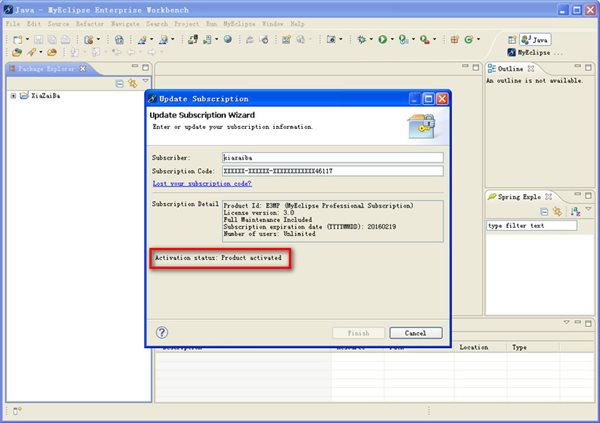The height and width of the screenshot is (423, 600).
Task: Click the pencil search icon in second row
Action: tap(32, 52)
